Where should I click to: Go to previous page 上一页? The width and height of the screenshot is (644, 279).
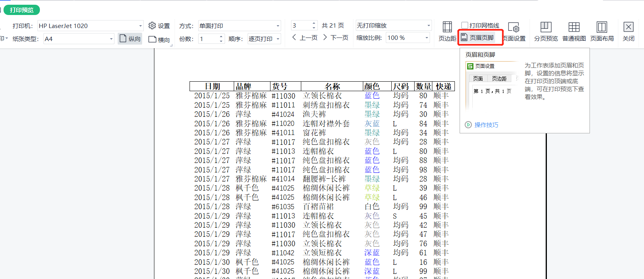[304, 37]
